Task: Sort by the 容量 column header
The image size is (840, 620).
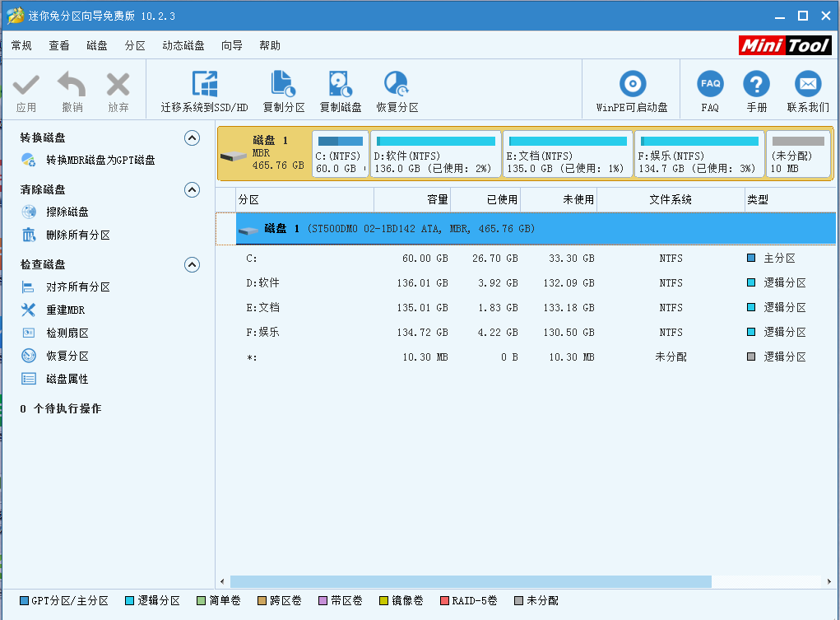Action: point(412,200)
